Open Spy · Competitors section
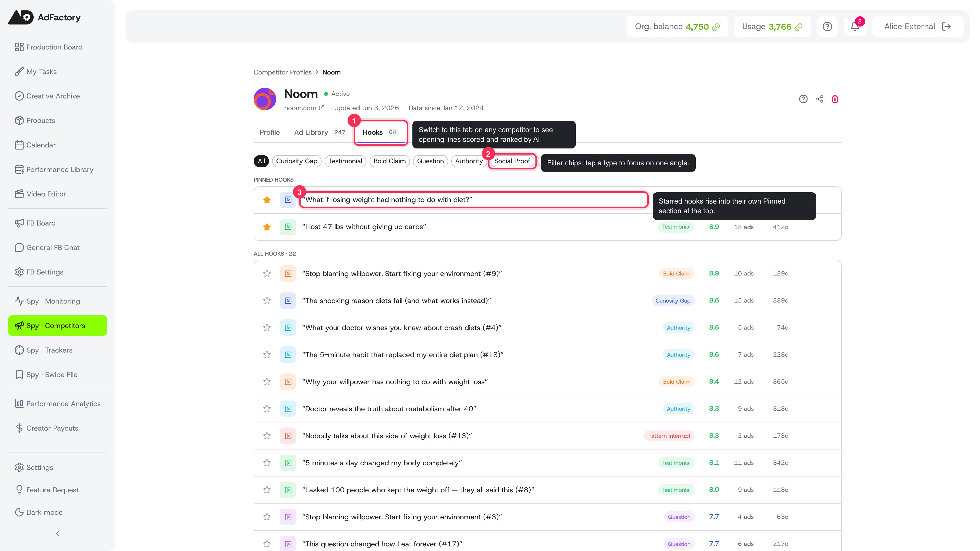Image resolution: width=980 pixels, height=551 pixels. [x=57, y=325]
